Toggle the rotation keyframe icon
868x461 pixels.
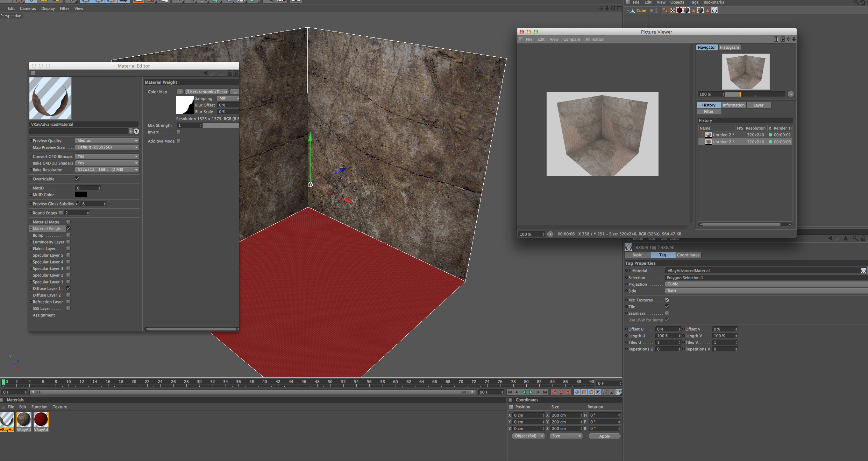591,392
